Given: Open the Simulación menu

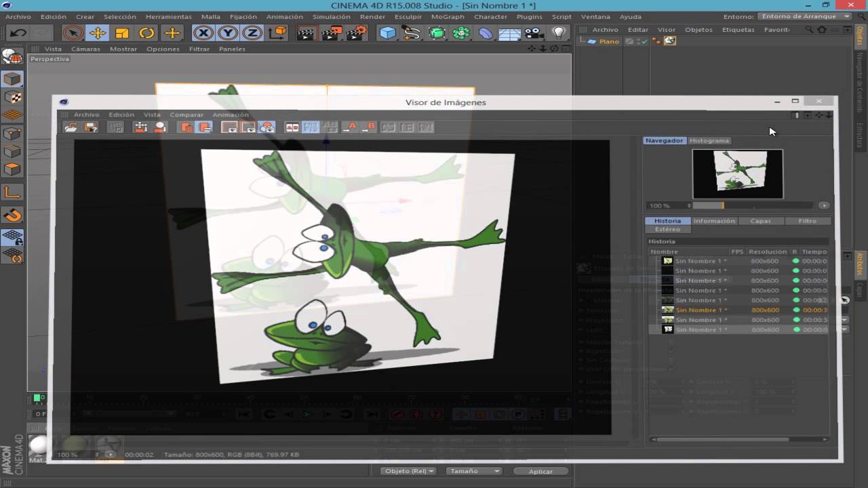Looking at the screenshot, I should (x=331, y=16).
